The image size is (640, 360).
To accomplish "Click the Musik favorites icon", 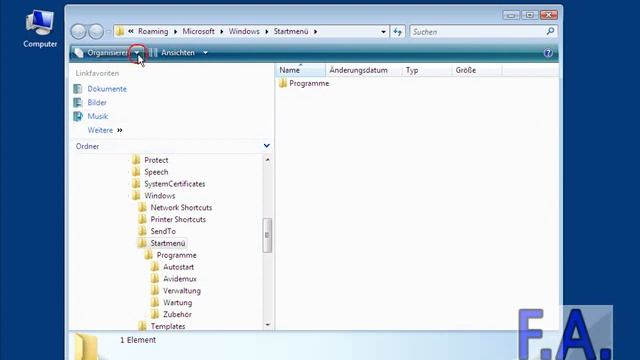I will click(78, 116).
